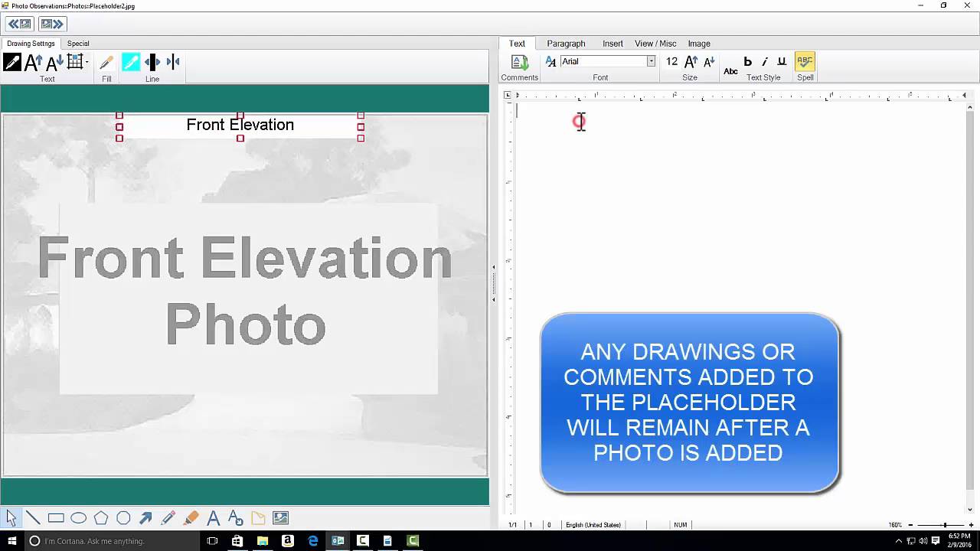Select the sticky note tool
980x551 pixels.
258,518
